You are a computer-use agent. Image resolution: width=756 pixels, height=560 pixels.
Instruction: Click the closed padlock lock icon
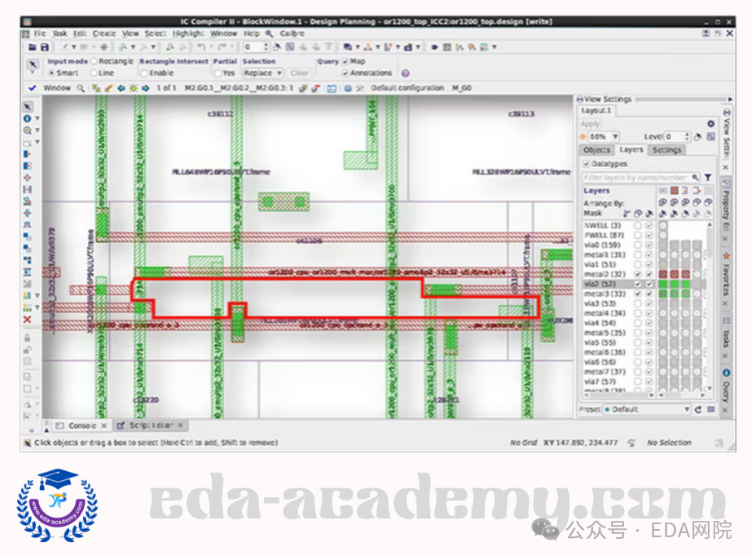tap(28, 337)
